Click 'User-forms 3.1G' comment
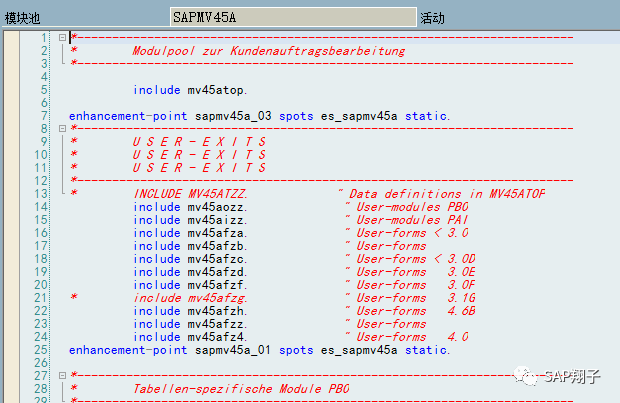This screenshot has height=403, width=620. [x=416, y=298]
